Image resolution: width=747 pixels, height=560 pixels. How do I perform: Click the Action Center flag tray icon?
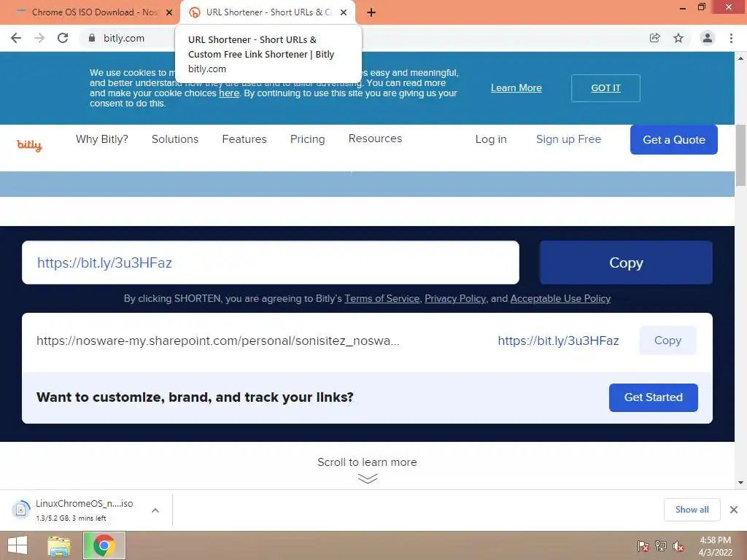tap(643, 546)
